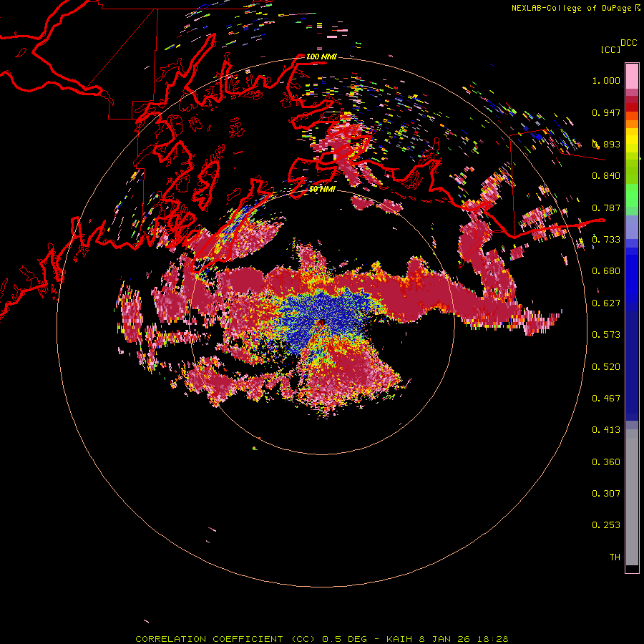Select the 0.893 scale label
Image resolution: width=644 pixels, height=644 pixels.
coord(606,144)
